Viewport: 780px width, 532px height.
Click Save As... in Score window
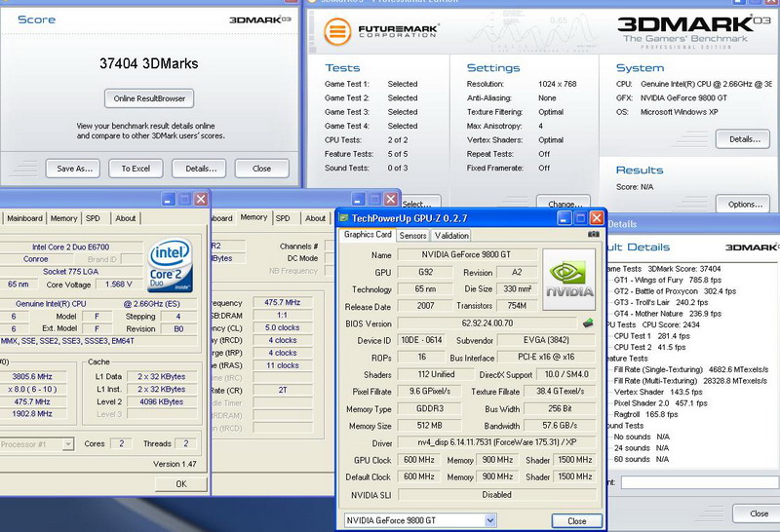pyautogui.click(x=72, y=169)
